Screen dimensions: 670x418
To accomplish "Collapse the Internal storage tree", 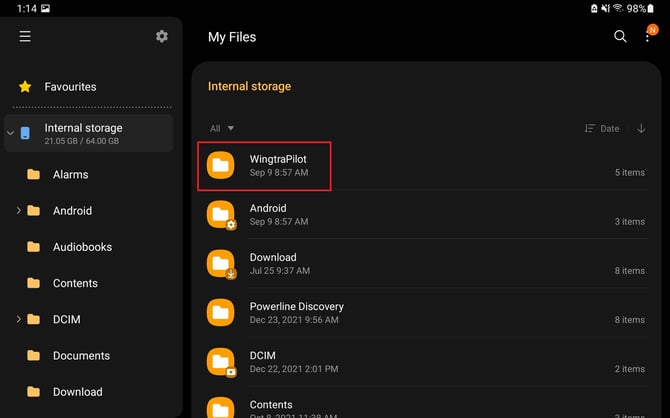I will [x=10, y=133].
